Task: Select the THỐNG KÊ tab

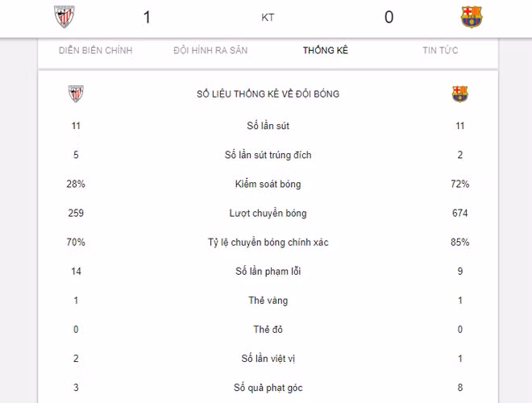Action: tap(326, 51)
